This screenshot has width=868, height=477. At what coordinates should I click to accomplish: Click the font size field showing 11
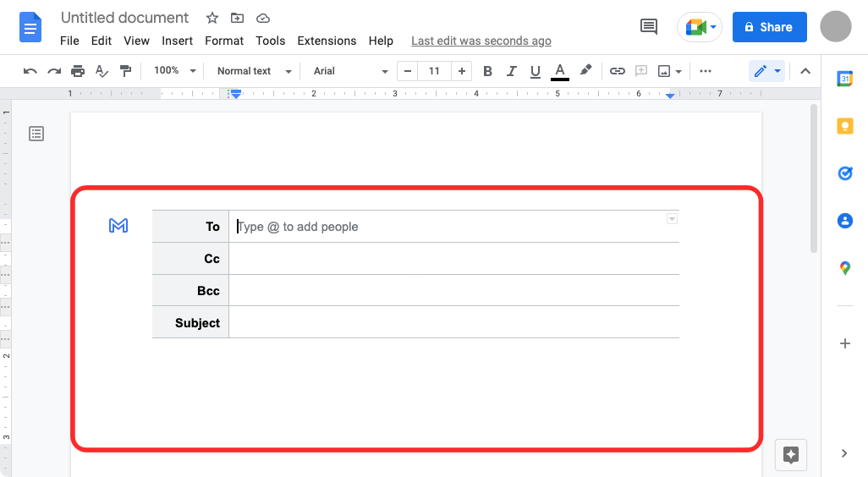point(434,71)
